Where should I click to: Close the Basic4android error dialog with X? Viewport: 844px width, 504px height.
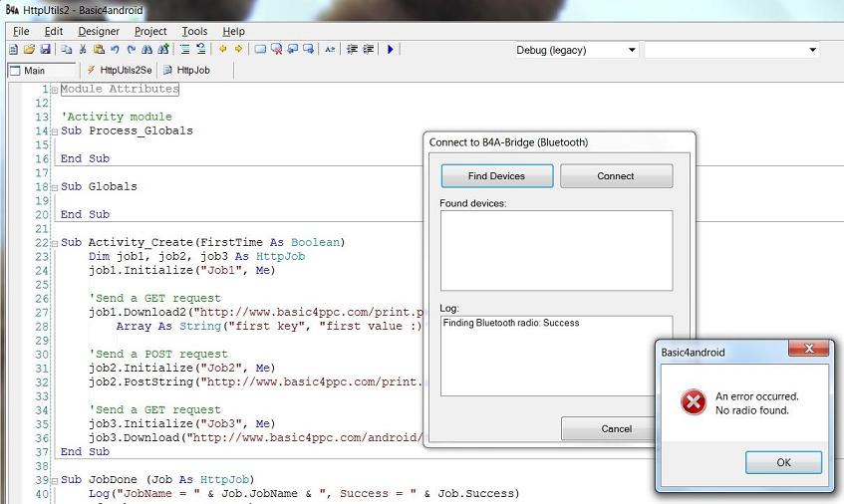pos(808,349)
